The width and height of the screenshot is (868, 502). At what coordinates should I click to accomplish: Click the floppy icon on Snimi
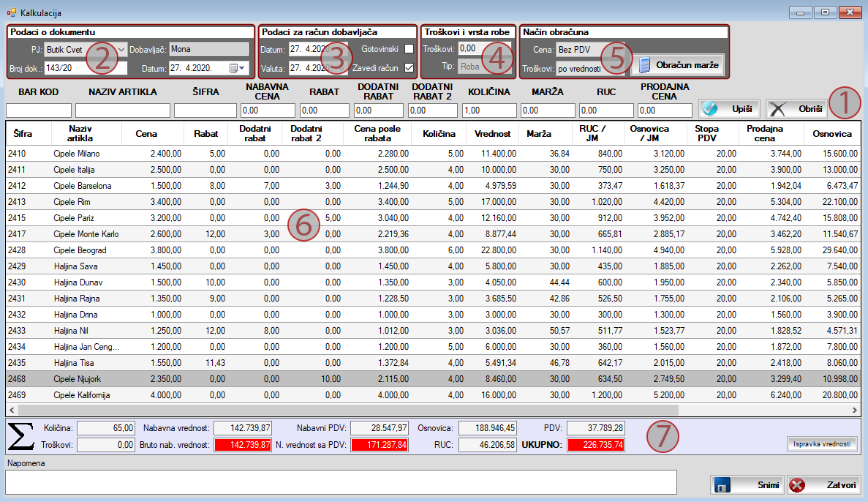[721, 485]
